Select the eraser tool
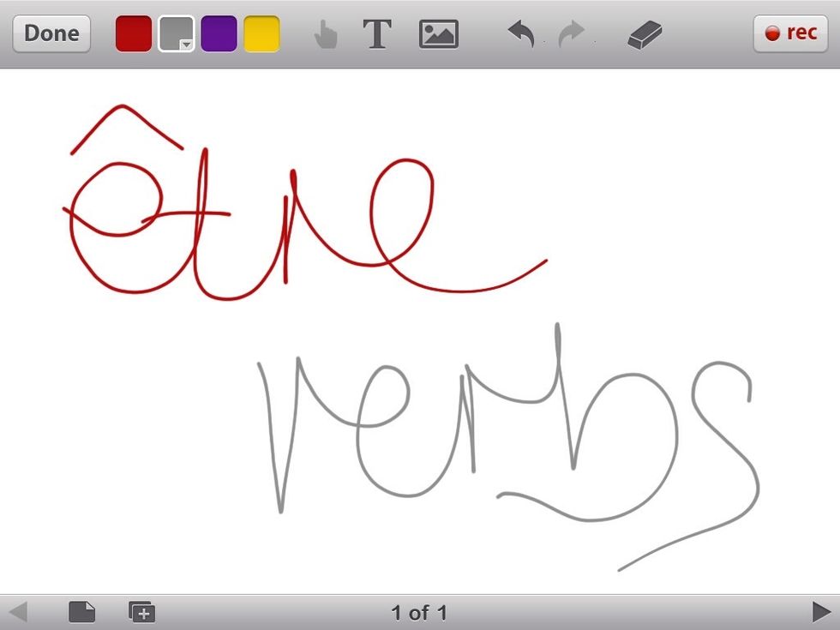The width and height of the screenshot is (840, 630). pyautogui.click(x=645, y=35)
